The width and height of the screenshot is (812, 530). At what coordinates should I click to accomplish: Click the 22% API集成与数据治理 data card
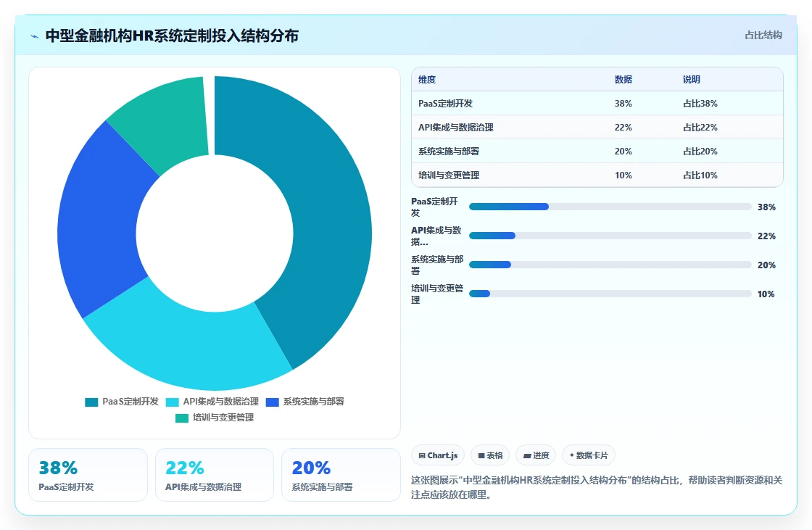pos(215,475)
